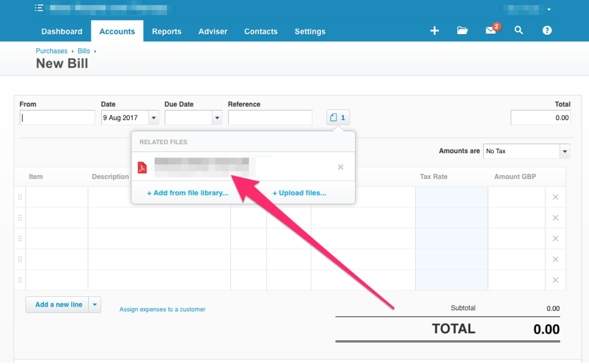589x364 pixels.
Task: Expand the Due Date dropdown arrow
Action: (217, 117)
